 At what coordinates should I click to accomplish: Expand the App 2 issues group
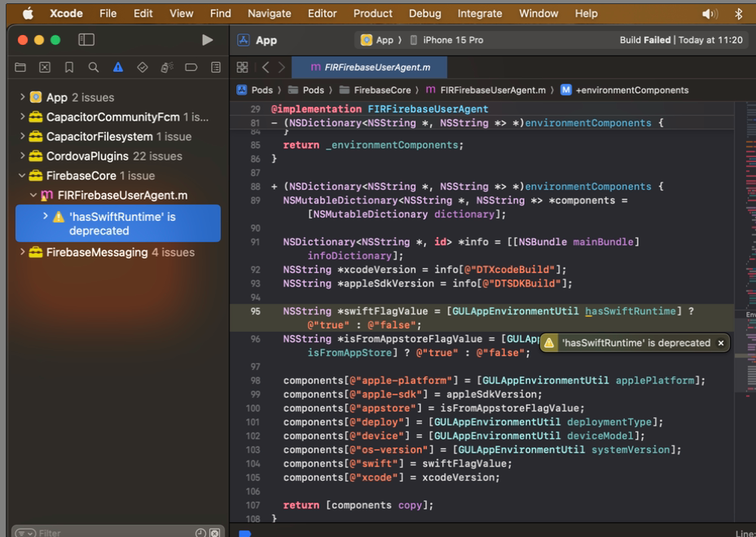[22, 97]
